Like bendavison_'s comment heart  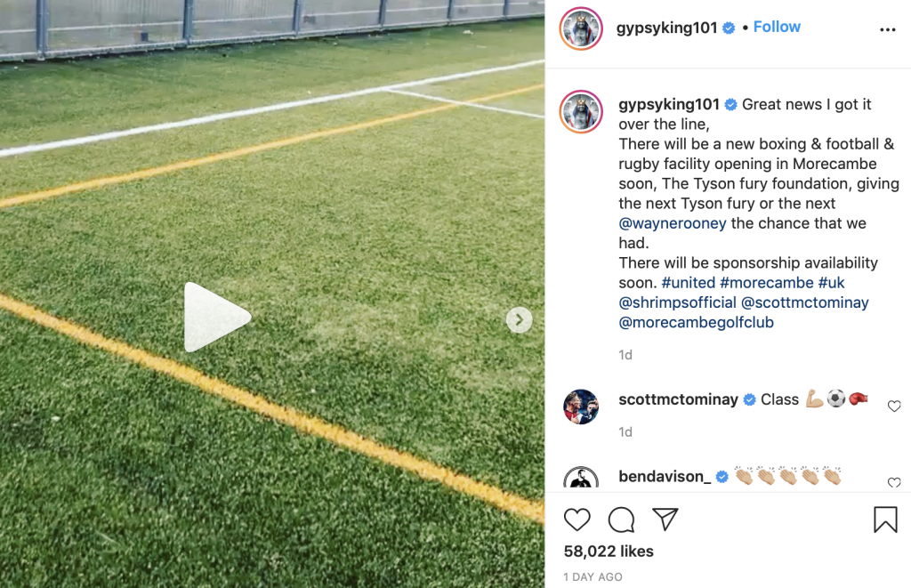coord(894,482)
